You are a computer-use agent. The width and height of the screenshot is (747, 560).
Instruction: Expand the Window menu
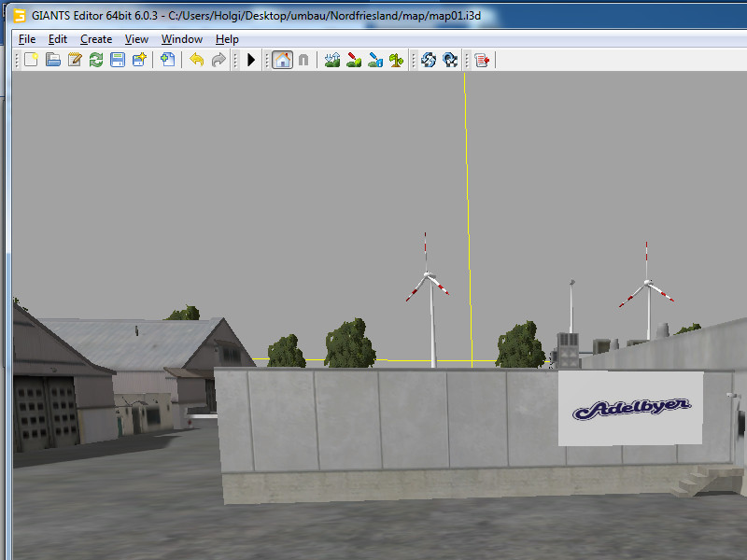(182, 39)
